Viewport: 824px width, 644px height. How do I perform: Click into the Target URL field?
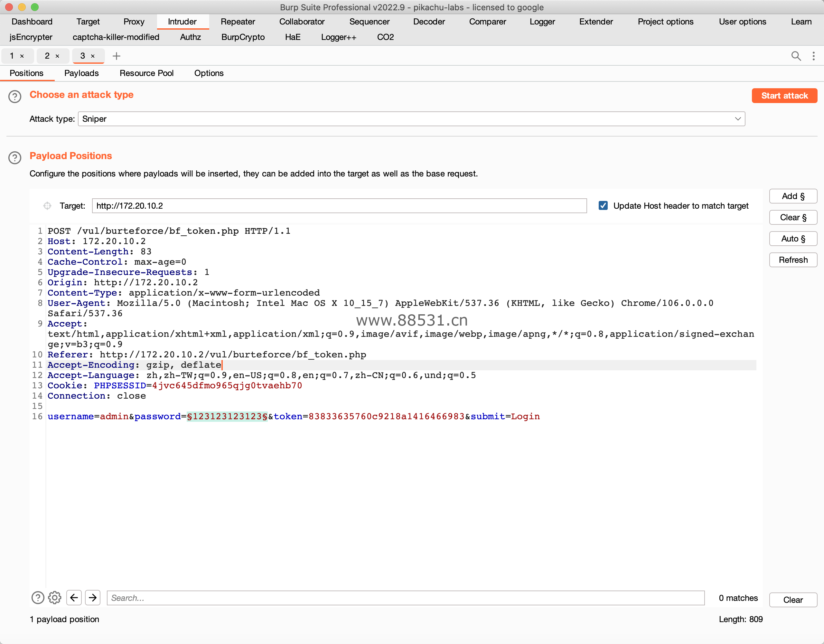339,206
